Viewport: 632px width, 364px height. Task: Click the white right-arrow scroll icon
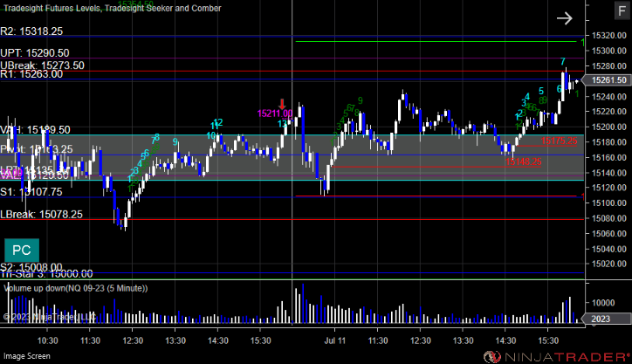point(564,18)
